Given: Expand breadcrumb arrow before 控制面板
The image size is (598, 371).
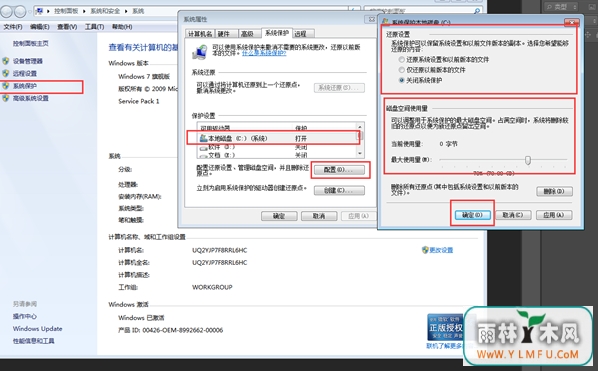Looking at the screenshot, I should click(48, 11).
